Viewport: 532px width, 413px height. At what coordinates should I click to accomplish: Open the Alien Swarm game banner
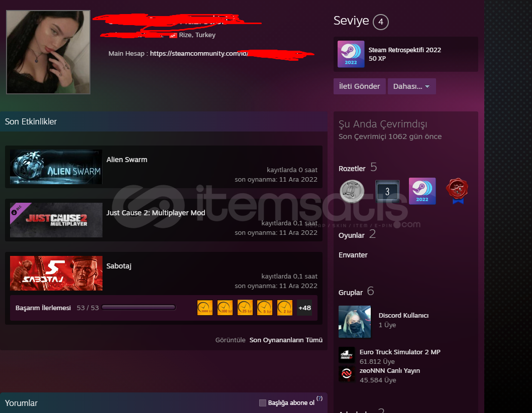click(x=56, y=167)
